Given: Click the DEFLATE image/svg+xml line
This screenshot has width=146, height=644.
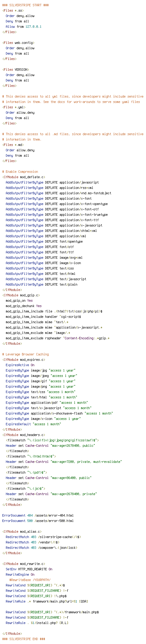Looking at the screenshot, I should click(x=44, y=258).
